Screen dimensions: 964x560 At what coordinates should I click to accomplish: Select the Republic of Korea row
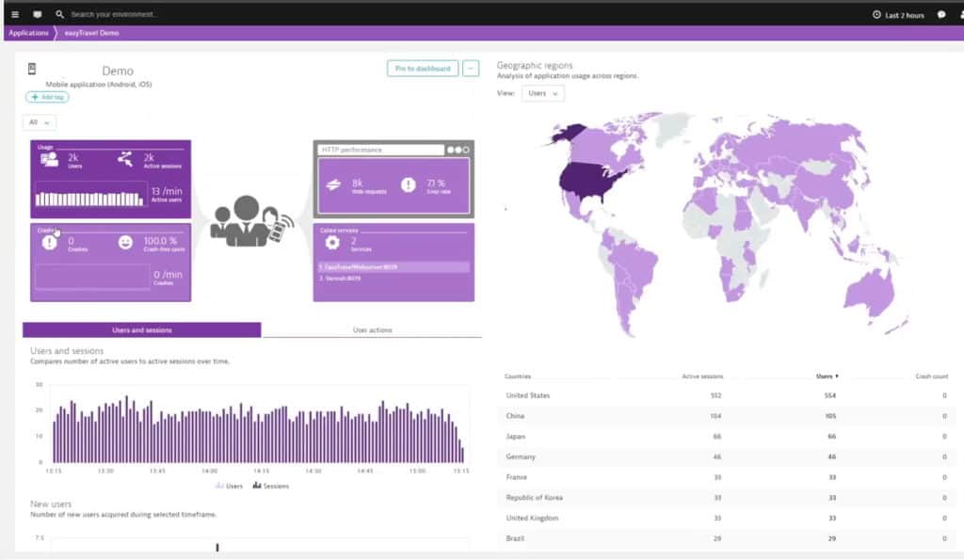pyautogui.click(x=727, y=497)
